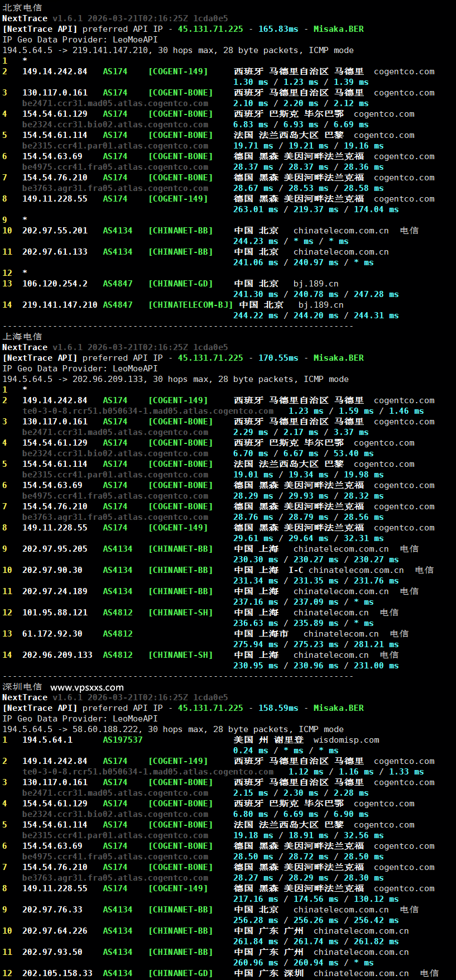Click the 32.56 ms latency value
This screenshot has height=980, width=456.
363,835
